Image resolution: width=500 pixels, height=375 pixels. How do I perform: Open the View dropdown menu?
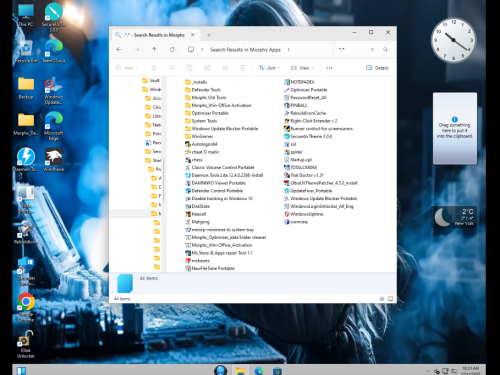[x=302, y=68]
